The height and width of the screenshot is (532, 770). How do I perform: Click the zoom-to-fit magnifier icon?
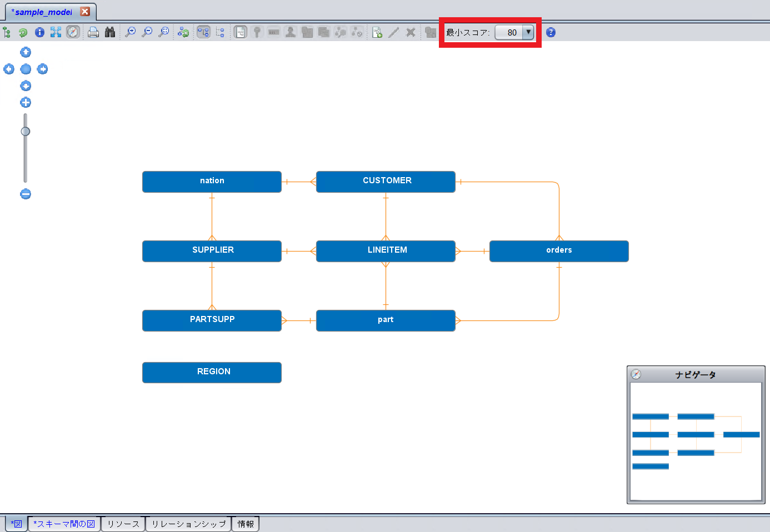(x=164, y=32)
